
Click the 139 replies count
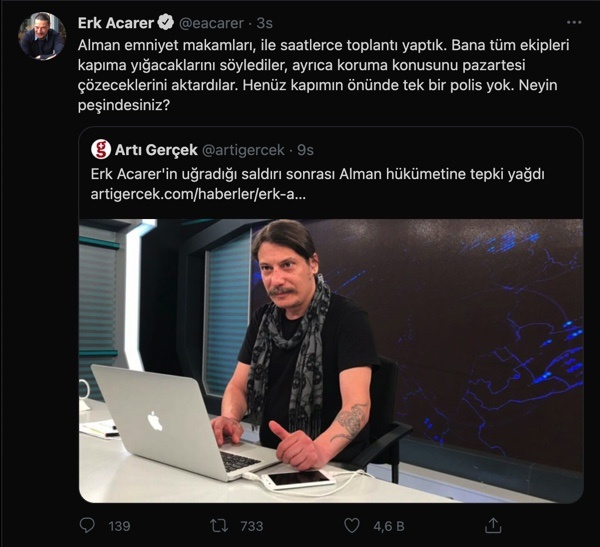(x=119, y=526)
